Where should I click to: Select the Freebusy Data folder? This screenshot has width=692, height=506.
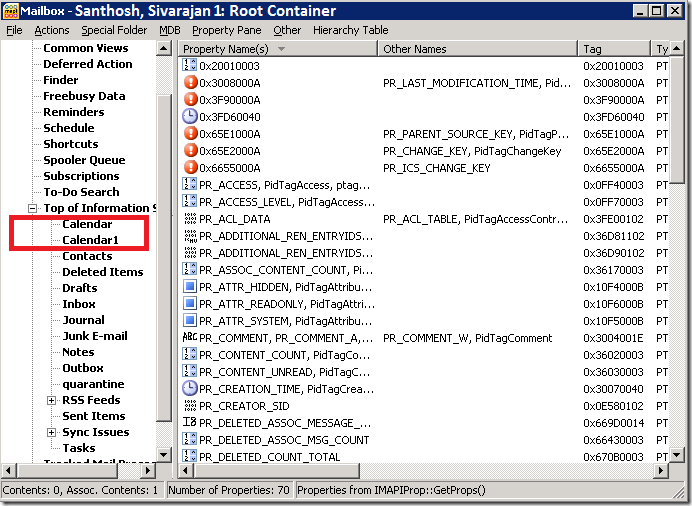(x=84, y=96)
